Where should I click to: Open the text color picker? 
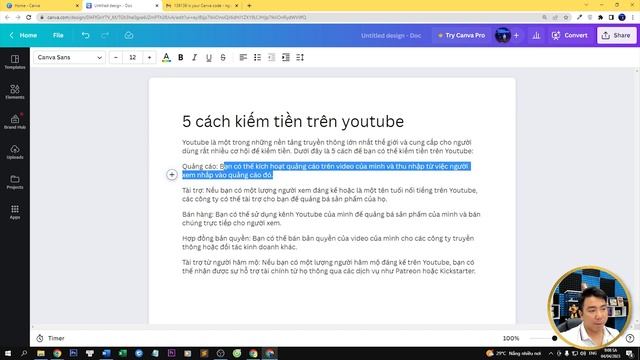pyautogui.click(x=166, y=58)
